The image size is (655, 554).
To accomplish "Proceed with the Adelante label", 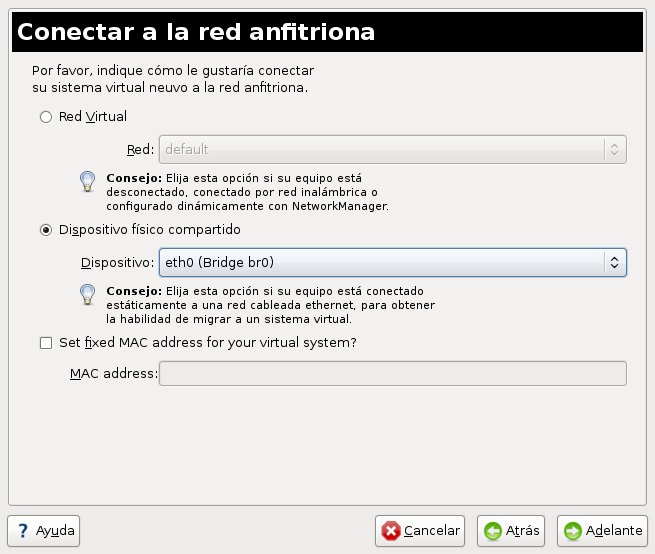I will [614, 531].
